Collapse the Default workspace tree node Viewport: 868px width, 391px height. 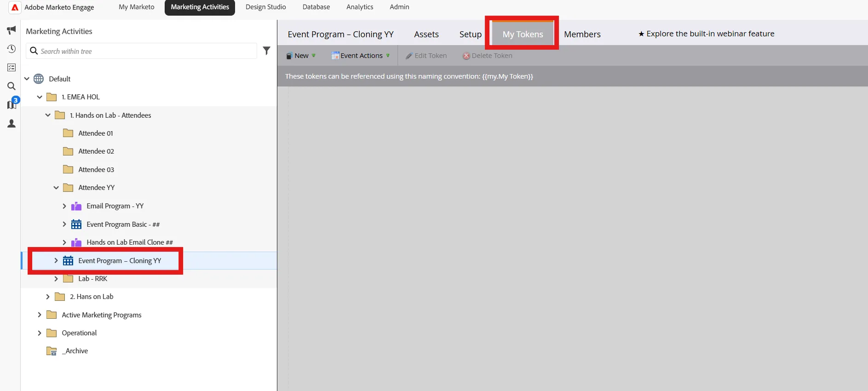pos(27,79)
